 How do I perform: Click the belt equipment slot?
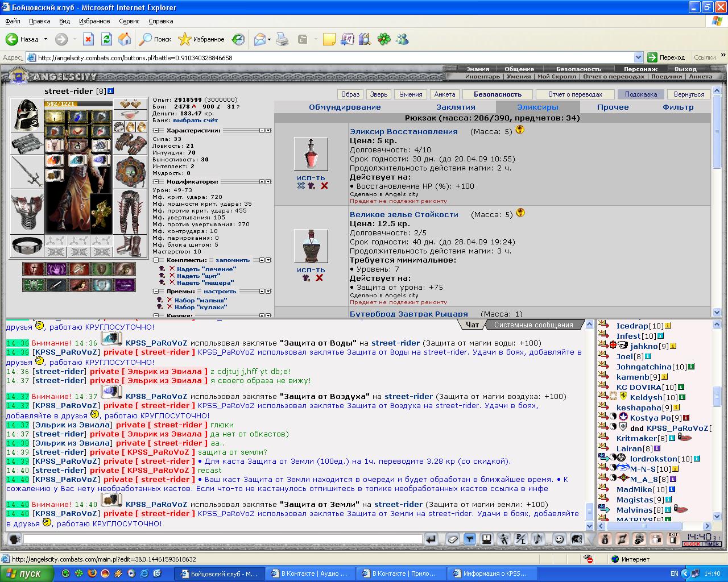click(27, 246)
